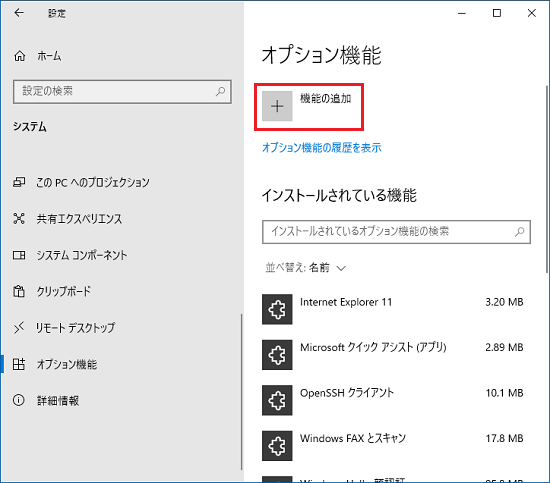Click the 詳細情報 info icon
Screen dimensions: 550x483
click(19, 400)
